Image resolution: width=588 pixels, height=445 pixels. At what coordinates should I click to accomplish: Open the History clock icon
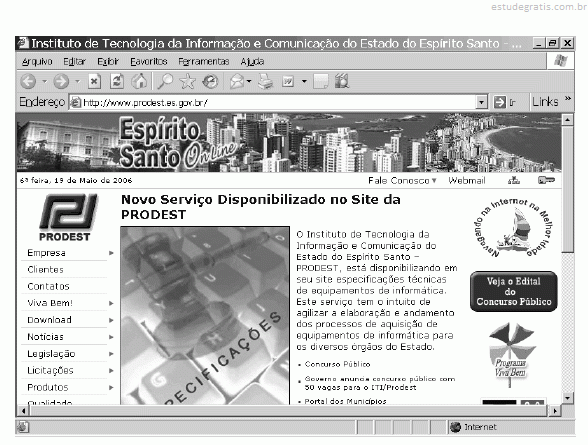click(x=210, y=81)
